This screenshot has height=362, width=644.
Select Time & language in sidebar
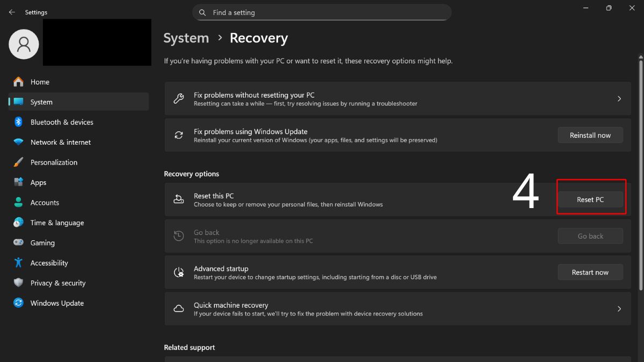point(57,223)
